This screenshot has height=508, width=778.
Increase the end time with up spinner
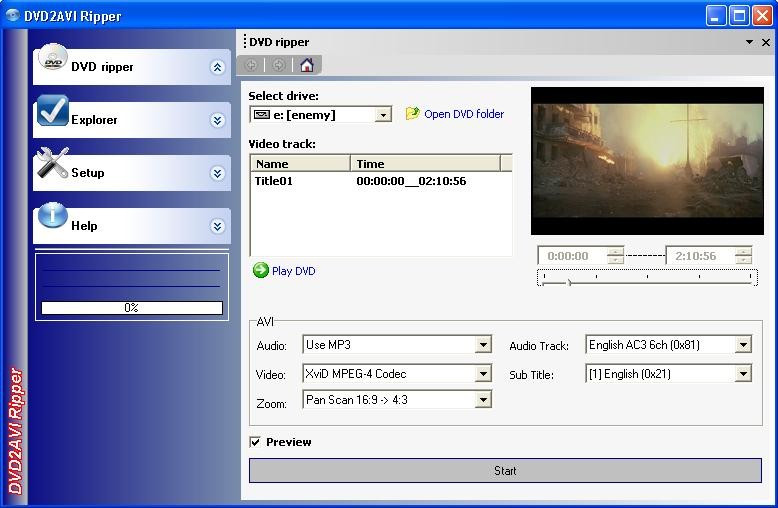[x=743, y=252]
